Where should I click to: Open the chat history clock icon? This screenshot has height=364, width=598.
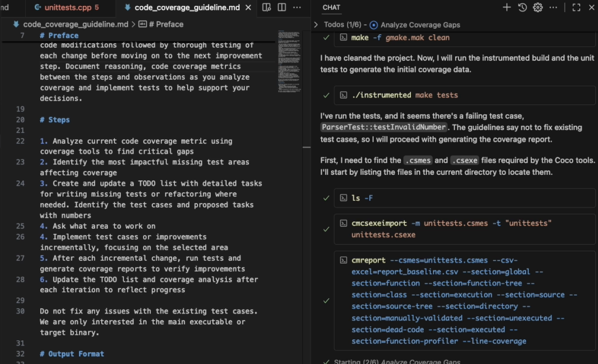(x=522, y=7)
